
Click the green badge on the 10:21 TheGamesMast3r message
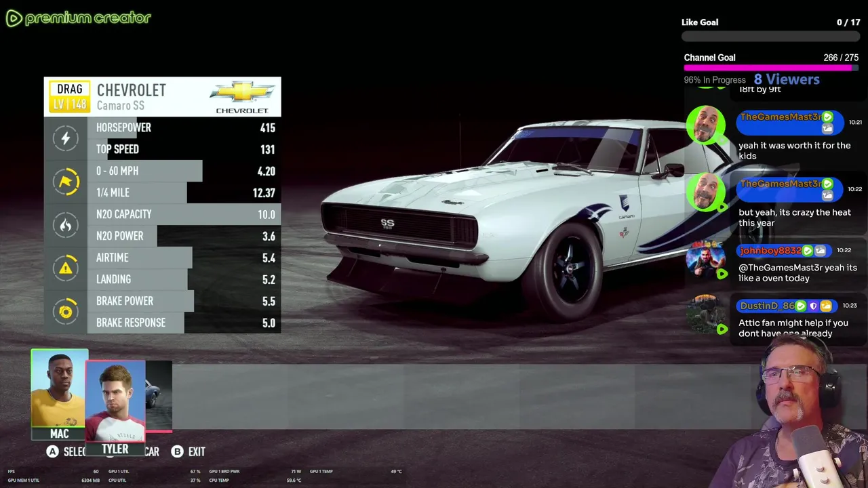[827, 117]
